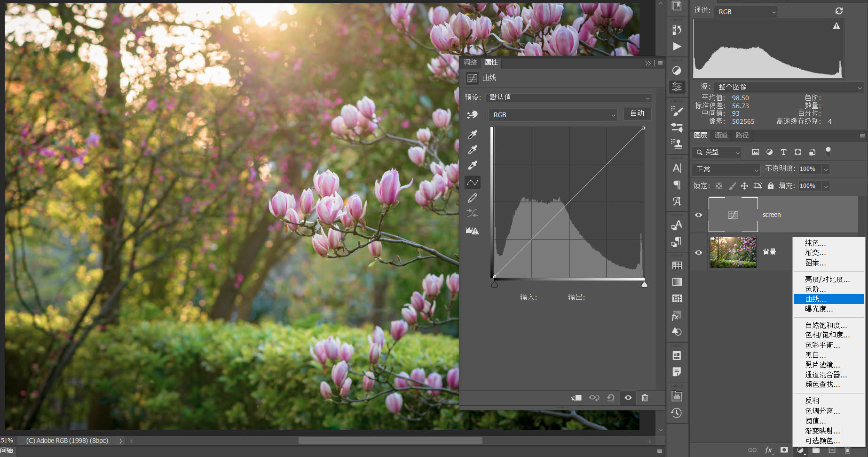The height and width of the screenshot is (457, 868).
Task: Switch to the 调整 tab
Action: (470, 62)
